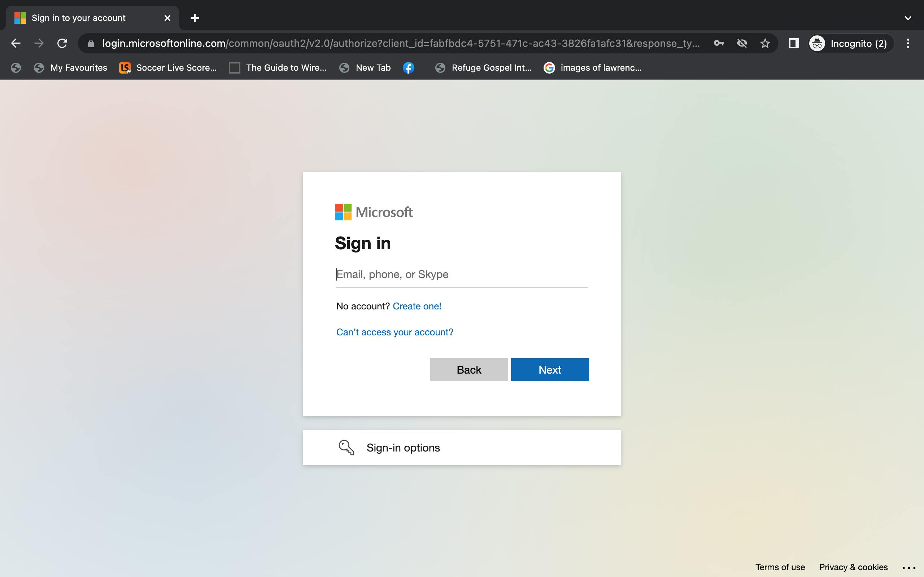Click the Terms of use link

[x=780, y=567]
